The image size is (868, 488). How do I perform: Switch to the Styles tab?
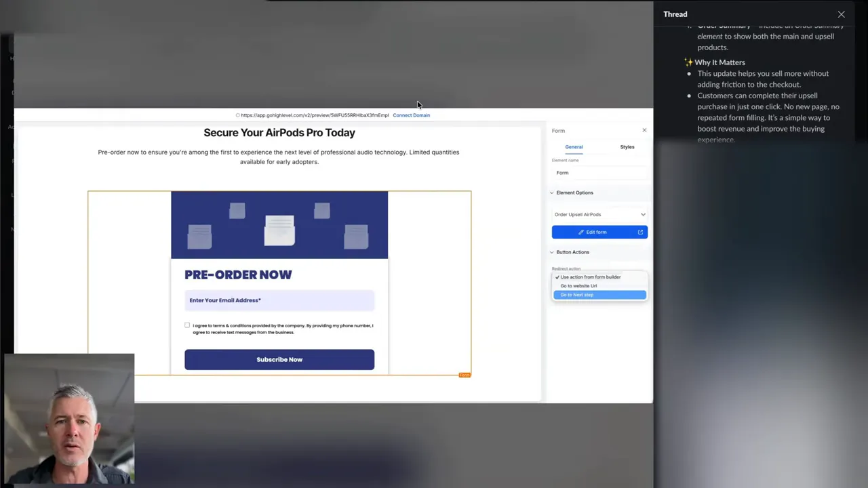coord(627,146)
